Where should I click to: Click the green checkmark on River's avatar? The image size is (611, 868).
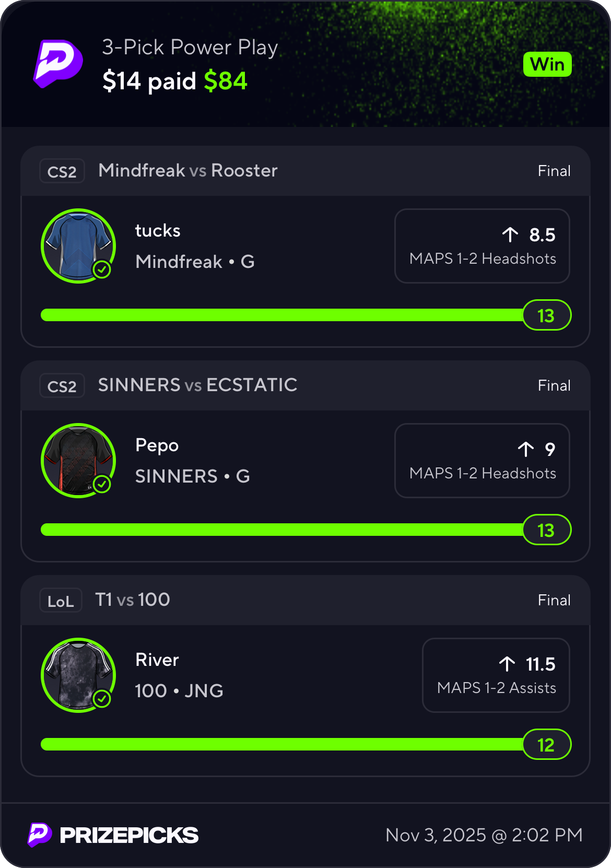(x=102, y=699)
